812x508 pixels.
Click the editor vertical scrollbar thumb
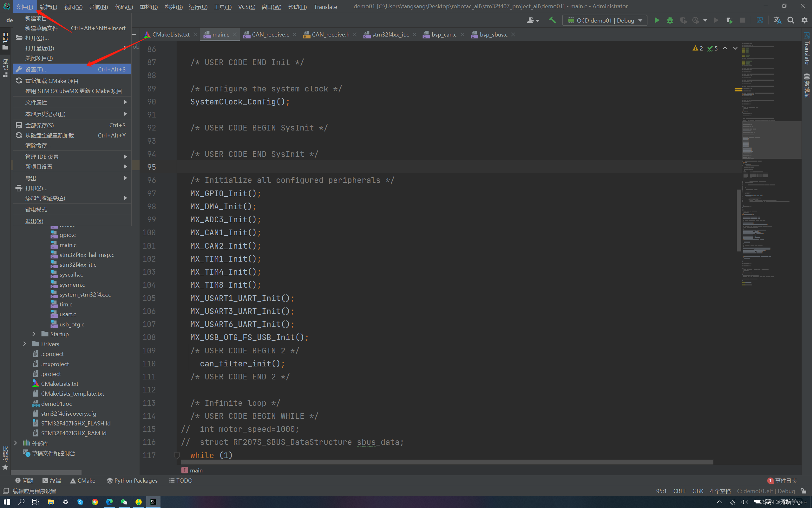click(x=739, y=220)
